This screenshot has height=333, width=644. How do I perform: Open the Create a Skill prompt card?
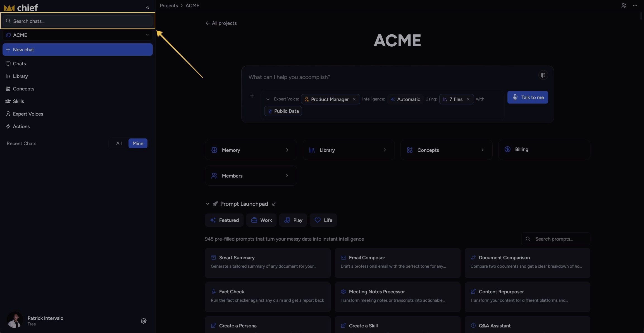397,325
